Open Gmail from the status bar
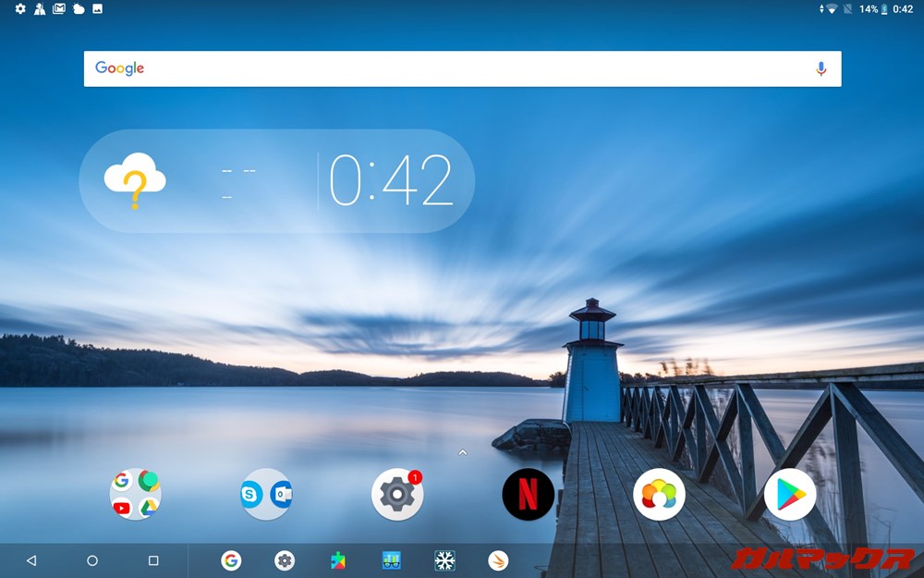 [58, 9]
